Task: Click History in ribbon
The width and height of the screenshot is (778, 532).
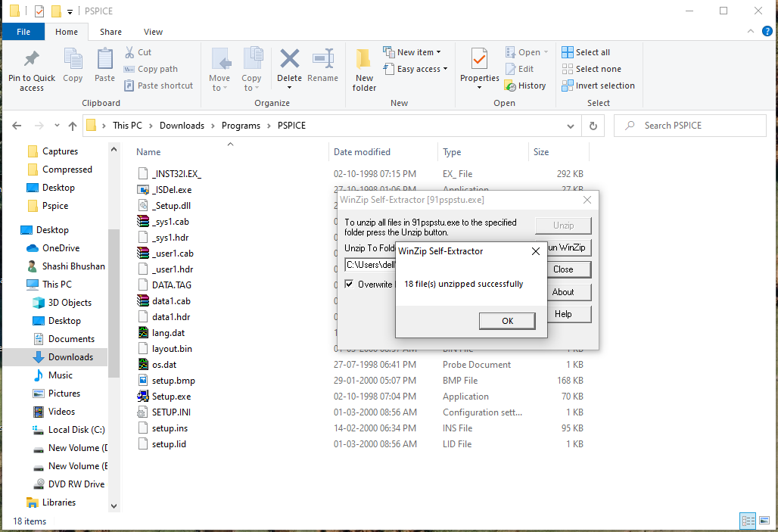Action: (x=525, y=86)
